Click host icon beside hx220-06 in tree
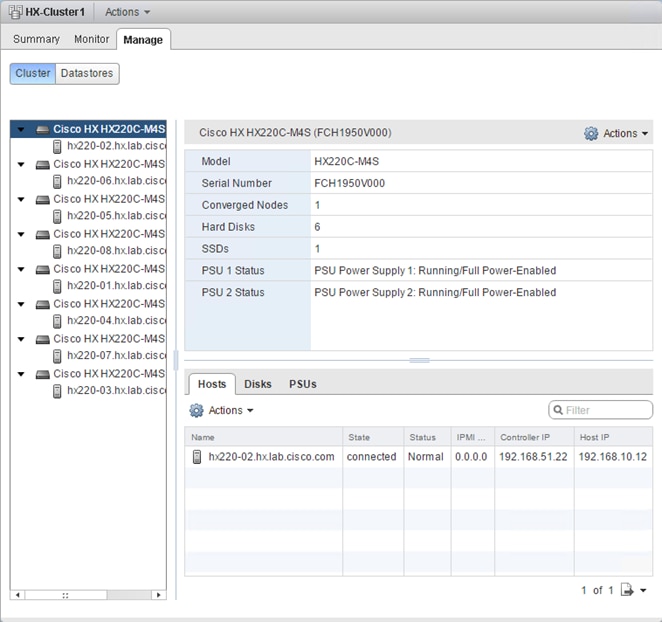The height and width of the screenshot is (622, 662). tap(57, 182)
